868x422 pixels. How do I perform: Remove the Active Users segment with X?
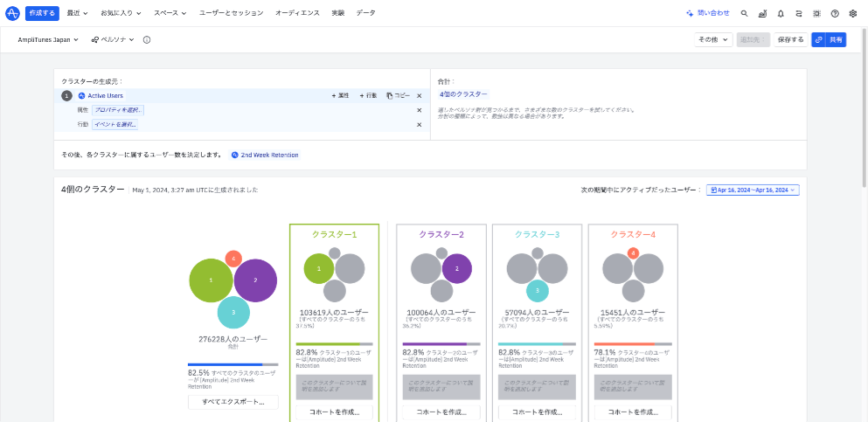[x=419, y=95]
